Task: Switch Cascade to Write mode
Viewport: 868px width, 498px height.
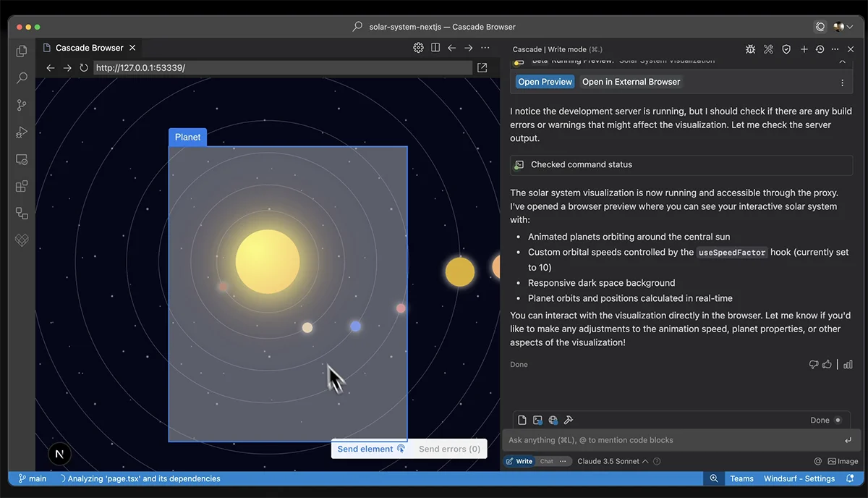Action: coord(519,461)
